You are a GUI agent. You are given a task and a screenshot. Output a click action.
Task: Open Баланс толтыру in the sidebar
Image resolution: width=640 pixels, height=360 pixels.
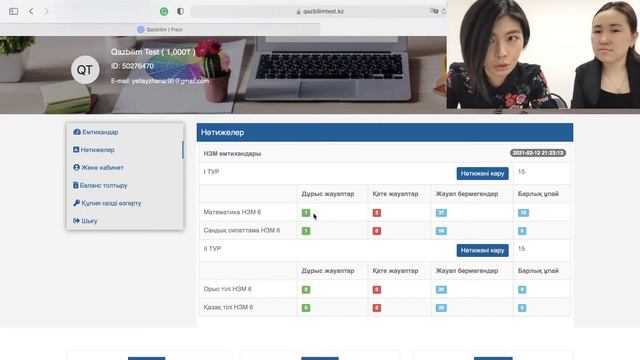(100, 185)
